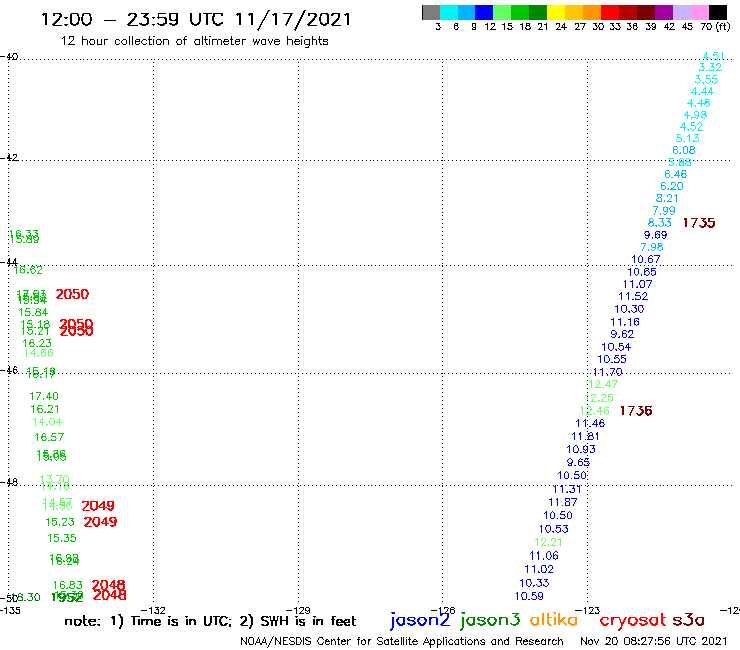The image size is (740, 650).
Task: Click the black swatch at the legend's end
Action: click(717, 12)
